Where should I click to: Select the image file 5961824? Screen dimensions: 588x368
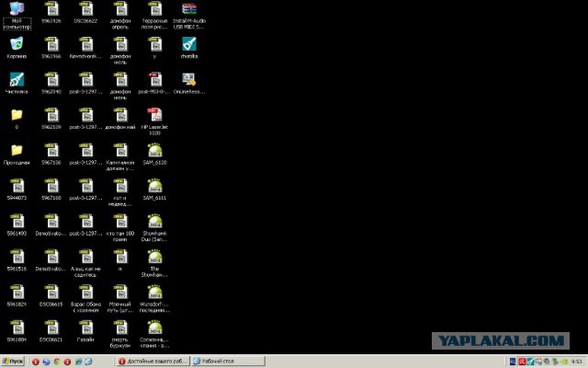pyautogui.click(x=17, y=295)
